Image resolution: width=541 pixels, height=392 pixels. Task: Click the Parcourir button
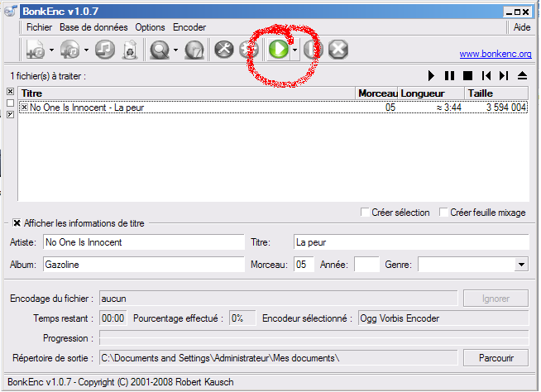click(496, 358)
